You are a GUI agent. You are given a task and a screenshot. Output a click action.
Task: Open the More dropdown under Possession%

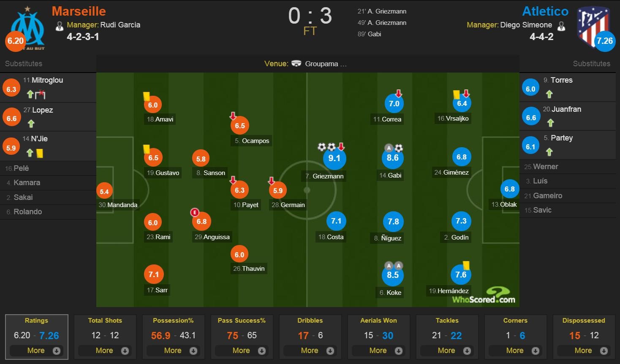173,351
